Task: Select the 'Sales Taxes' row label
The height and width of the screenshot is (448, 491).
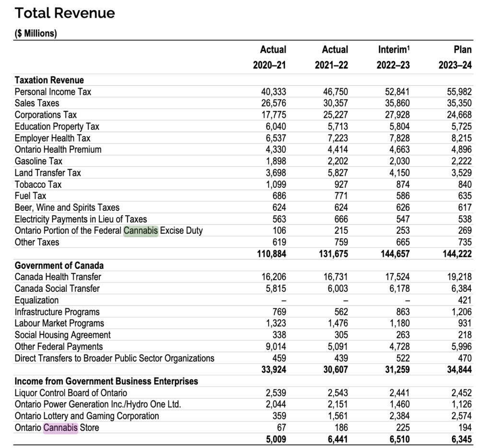Action: (37, 103)
